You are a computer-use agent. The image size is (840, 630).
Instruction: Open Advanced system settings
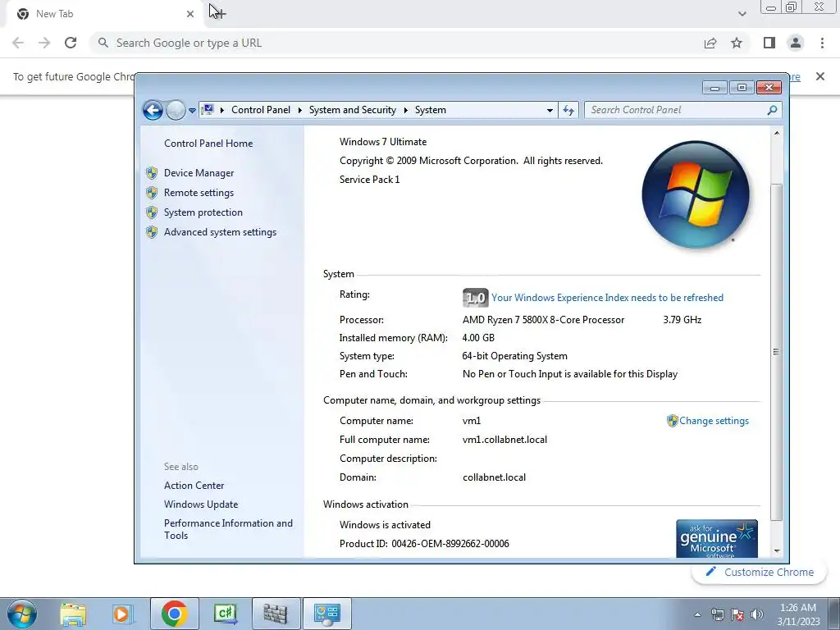(220, 232)
